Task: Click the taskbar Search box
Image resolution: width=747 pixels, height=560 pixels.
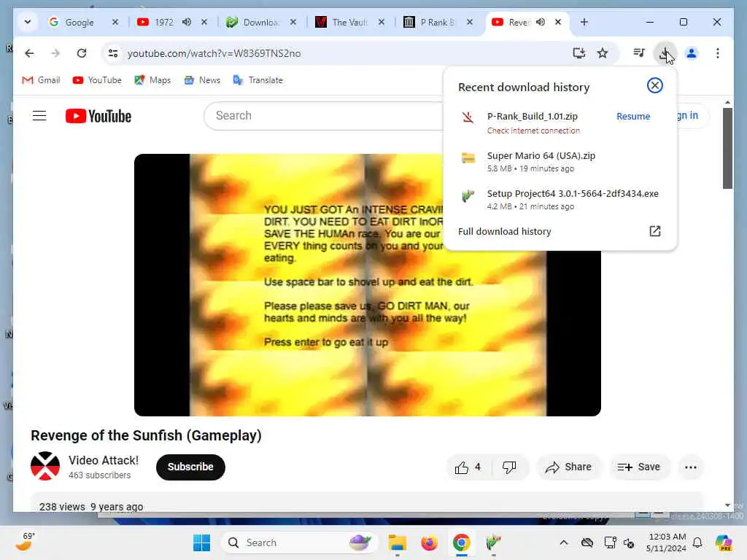Action: pyautogui.click(x=299, y=542)
